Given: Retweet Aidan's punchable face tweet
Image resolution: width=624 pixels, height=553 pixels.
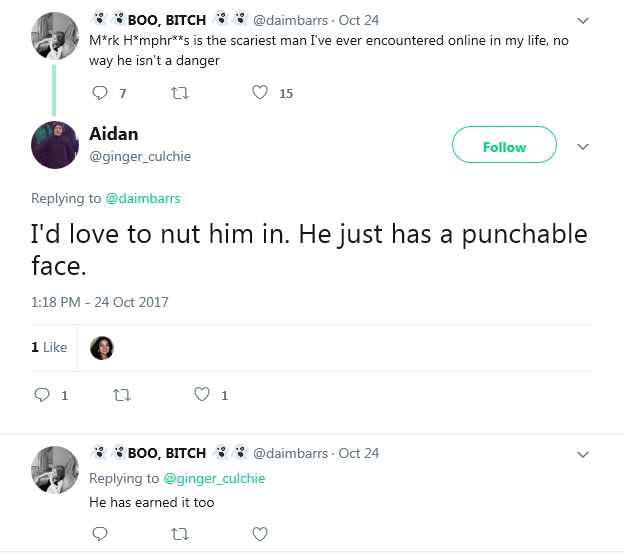Looking at the screenshot, I should point(122,395).
